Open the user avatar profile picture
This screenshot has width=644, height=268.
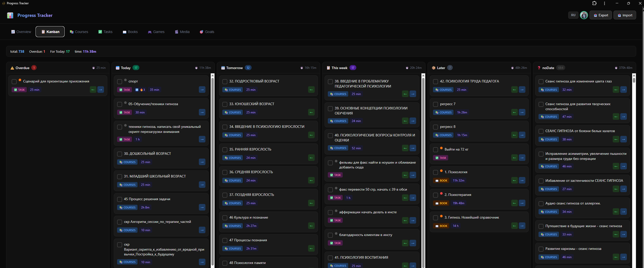click(584, 15)
